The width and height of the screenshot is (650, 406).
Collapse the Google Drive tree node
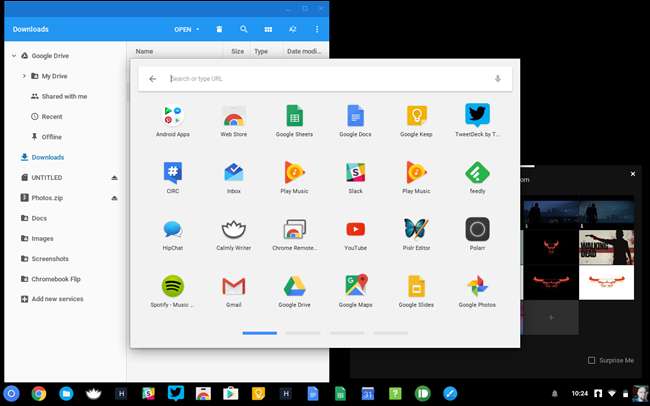click(14, 56)
